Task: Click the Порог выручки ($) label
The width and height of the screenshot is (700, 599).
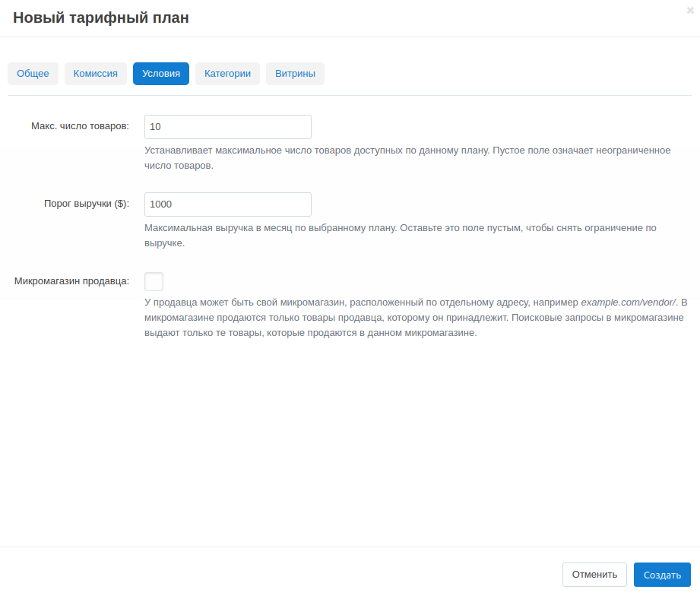Action: (x=87, y=204)
